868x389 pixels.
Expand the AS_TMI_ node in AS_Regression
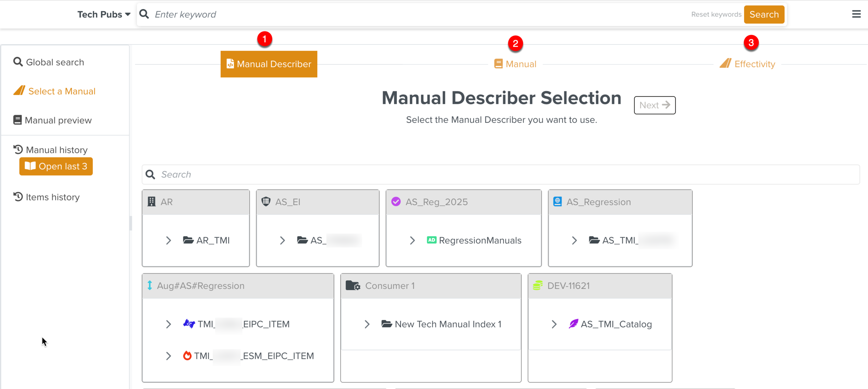[574, 240]
